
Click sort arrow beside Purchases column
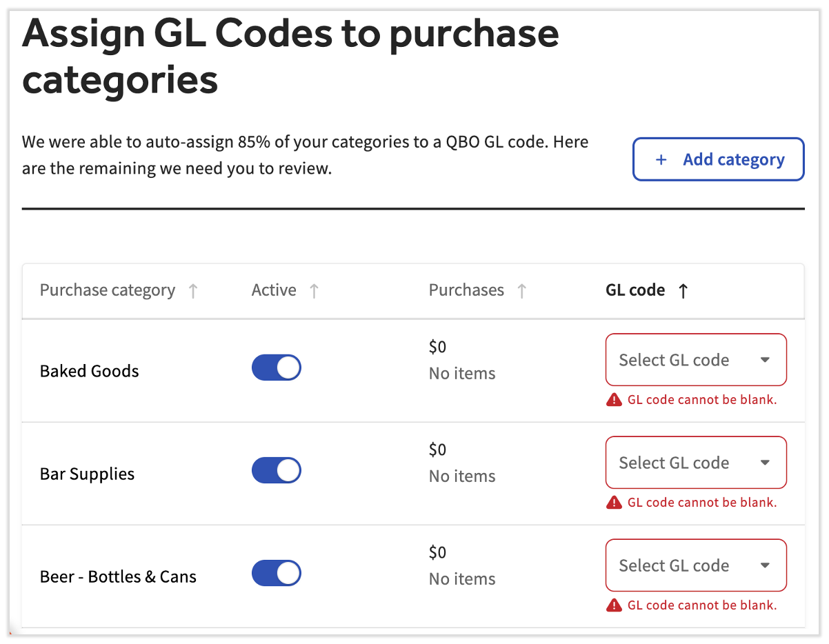click(522, 291)
